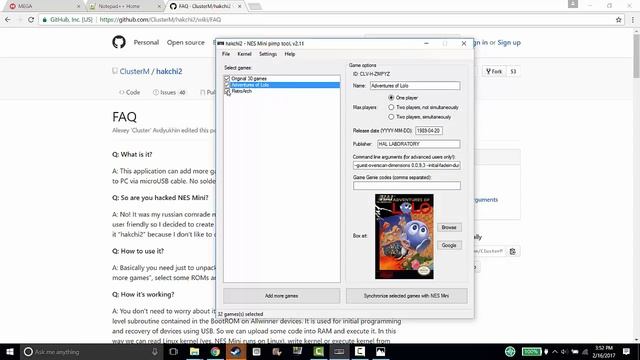The width and height of the screenshot is (640, 360).
Task: Click the Fork button on GitHub
Action: [x=494, y=71]
